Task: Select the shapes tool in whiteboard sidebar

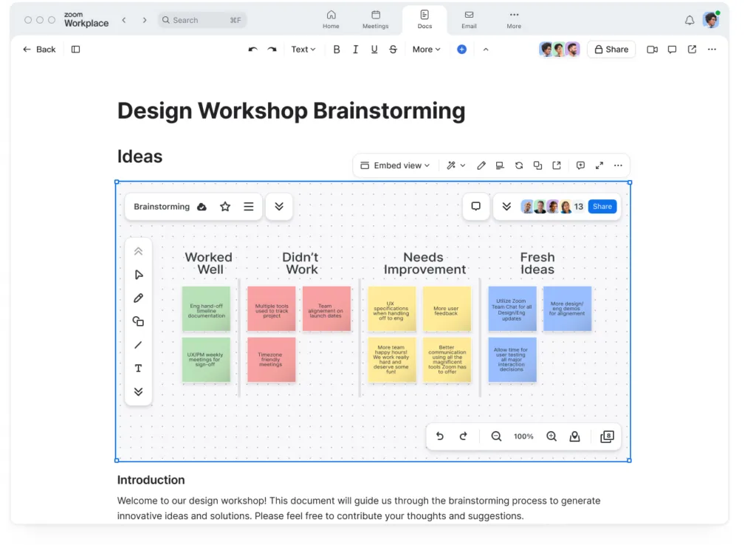Action: [138, 321]
